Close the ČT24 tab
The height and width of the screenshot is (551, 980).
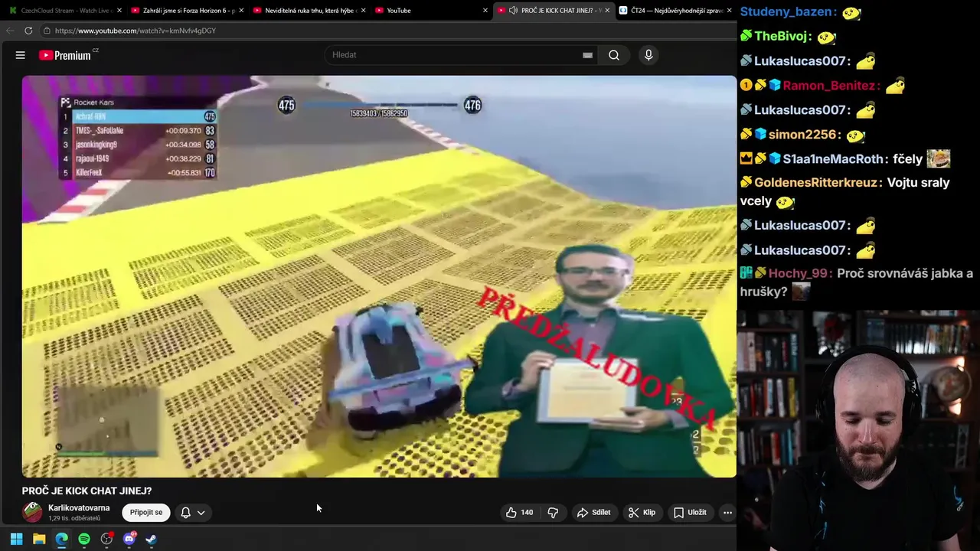(x=729, y=11)
